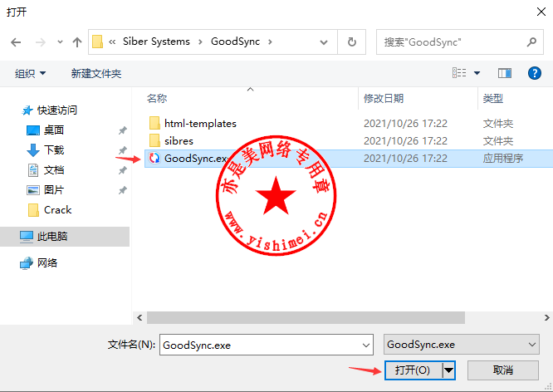
Task: Expand the file type filter GoodSync.exe combo
Action: pyautogui.click(x=462, y=345)
